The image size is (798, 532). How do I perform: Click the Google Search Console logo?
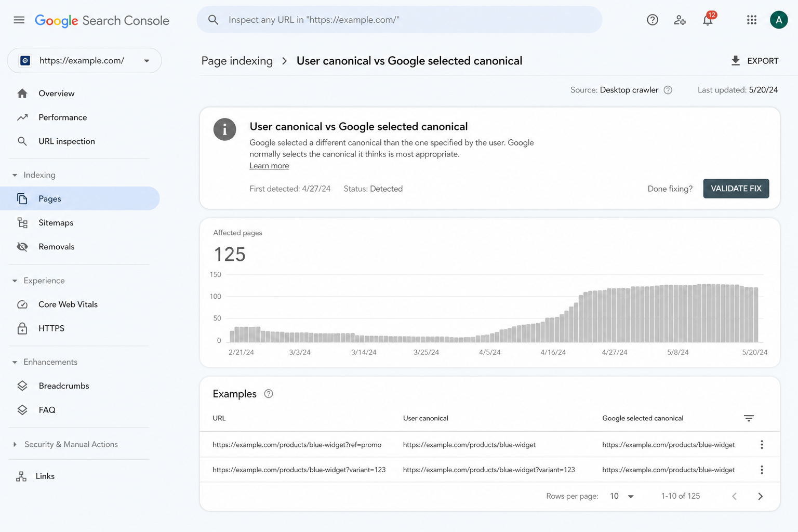click(102, 20)
